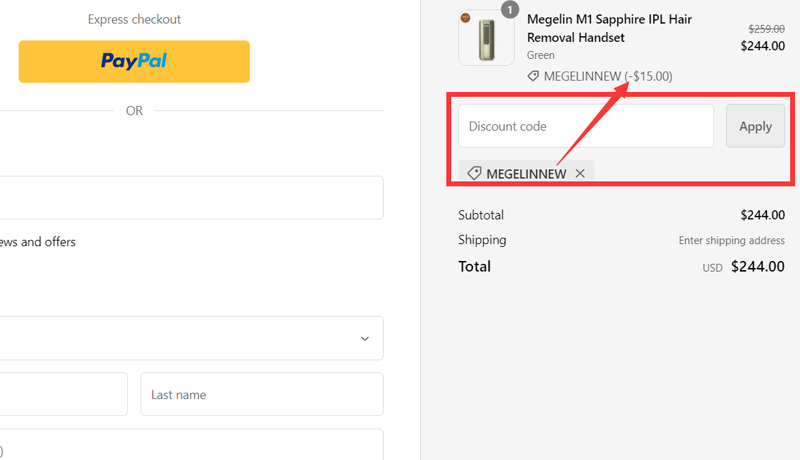Click the address input box below the name fields
This screenshot has height=460, width=800.
pyautogui.click(x=191, y=445)
